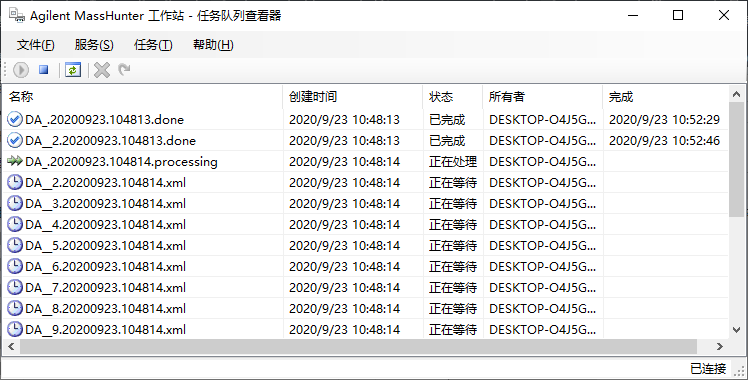Click checkmark icon of DA_.20200923.104813.done
This screenshot has height=380, width=748.
pyautogui.click(x=15, y=119)
